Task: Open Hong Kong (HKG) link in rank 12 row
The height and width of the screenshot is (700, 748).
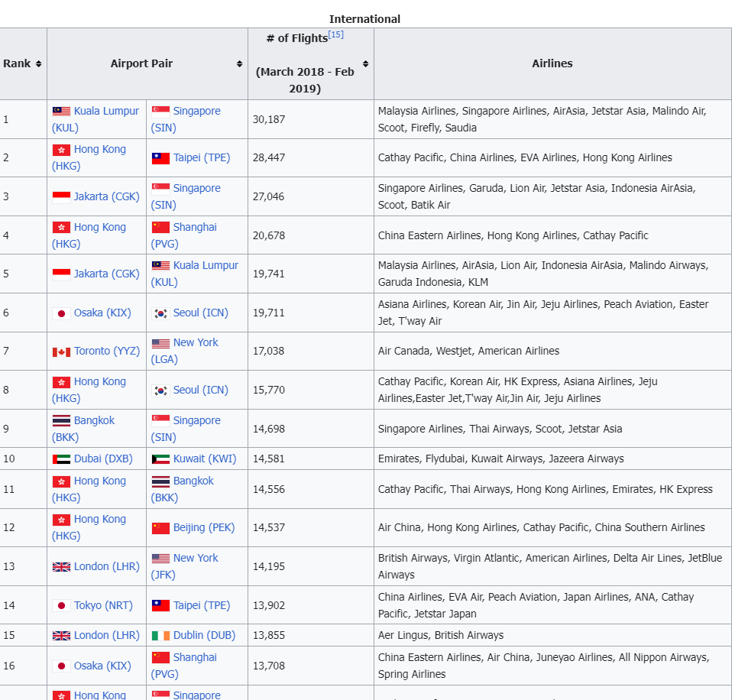Action: click(x=89, y=527)
